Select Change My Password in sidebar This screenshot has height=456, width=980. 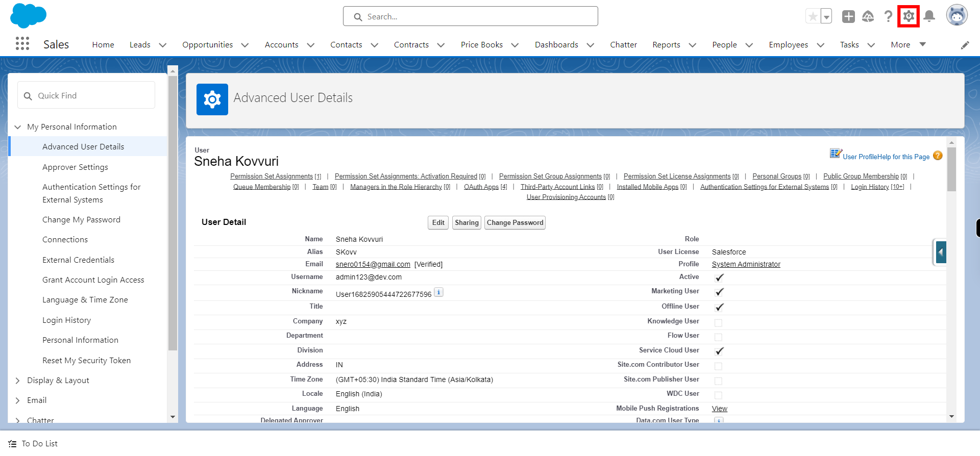81,220
